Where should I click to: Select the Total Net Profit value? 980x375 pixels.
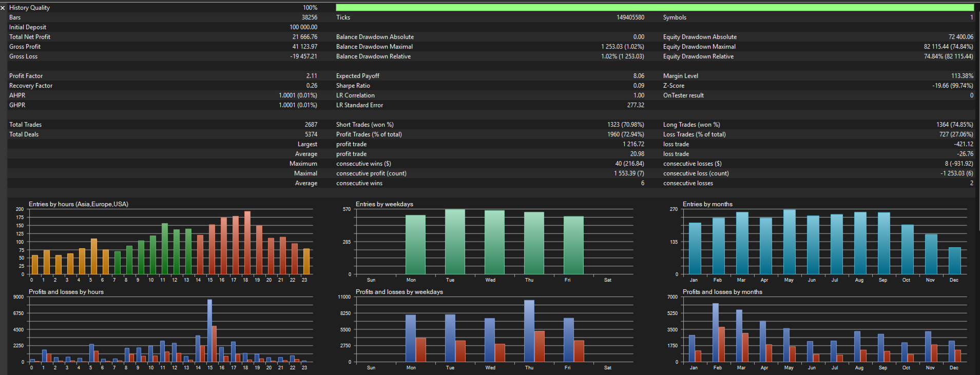tap(305, 37)
